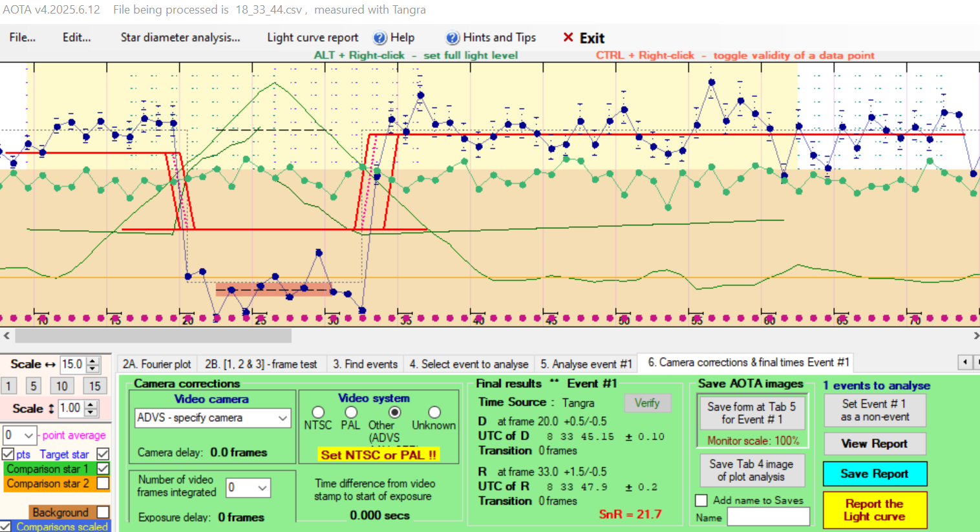
Task: Click the red X Exit icon
Action: point(568,37)
